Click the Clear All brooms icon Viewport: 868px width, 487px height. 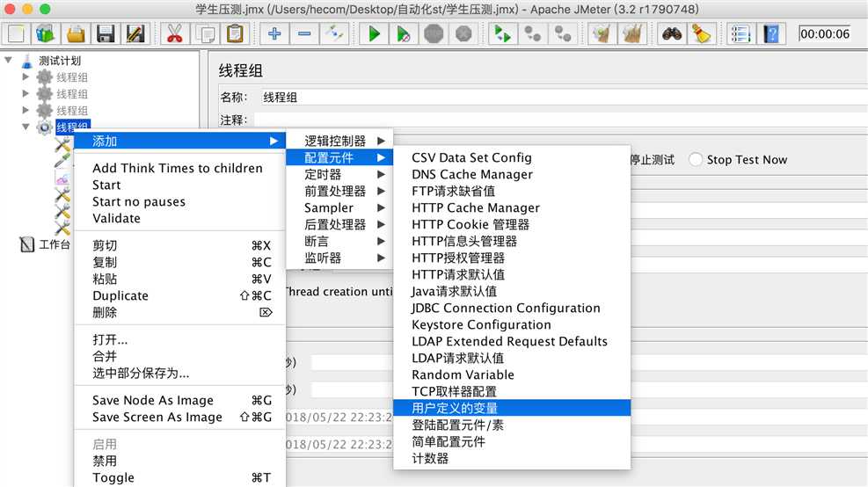[631, 33]
